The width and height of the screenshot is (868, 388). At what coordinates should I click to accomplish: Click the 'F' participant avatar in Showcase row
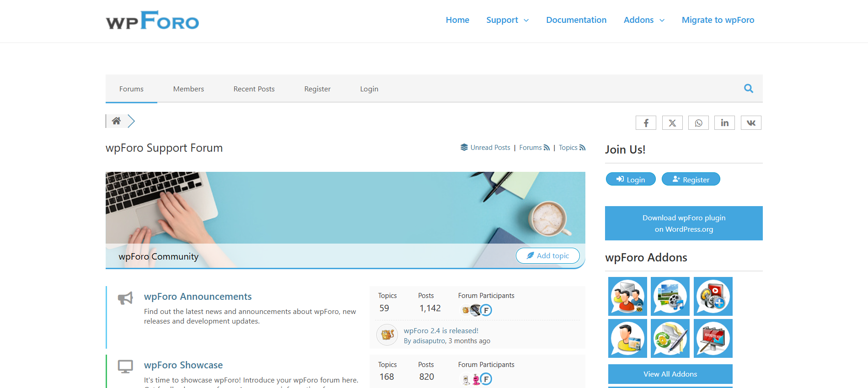click(x=486, y=379)
